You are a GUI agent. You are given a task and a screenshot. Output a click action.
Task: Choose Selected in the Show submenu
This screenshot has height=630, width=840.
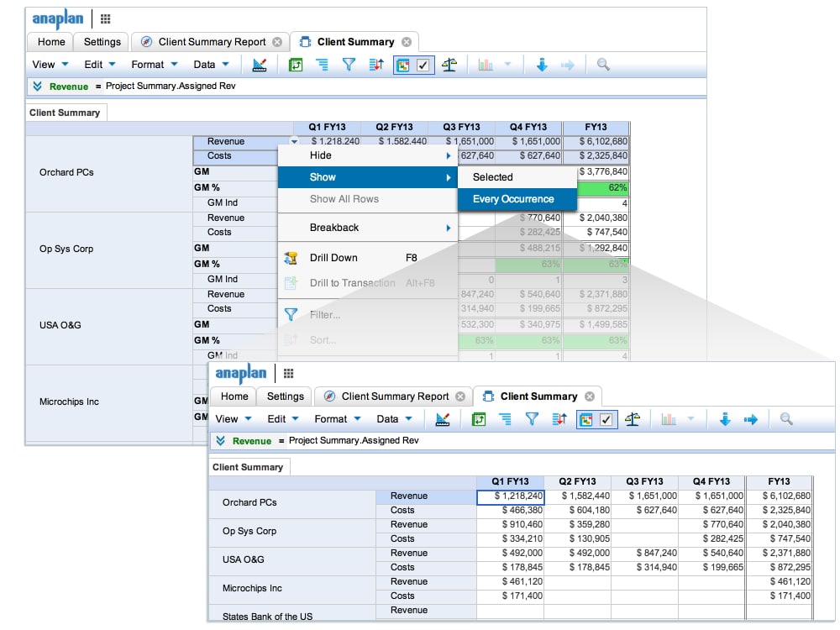point(517,177)
